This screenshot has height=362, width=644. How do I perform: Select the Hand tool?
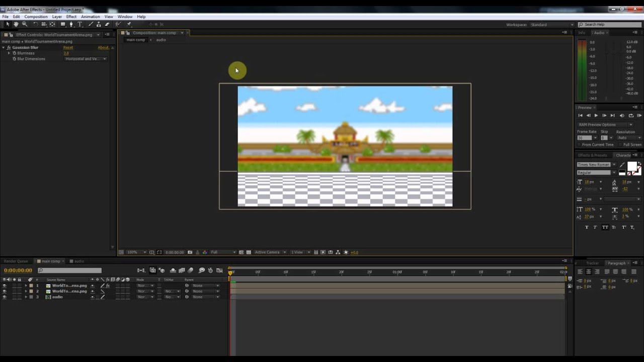[16, 24]
